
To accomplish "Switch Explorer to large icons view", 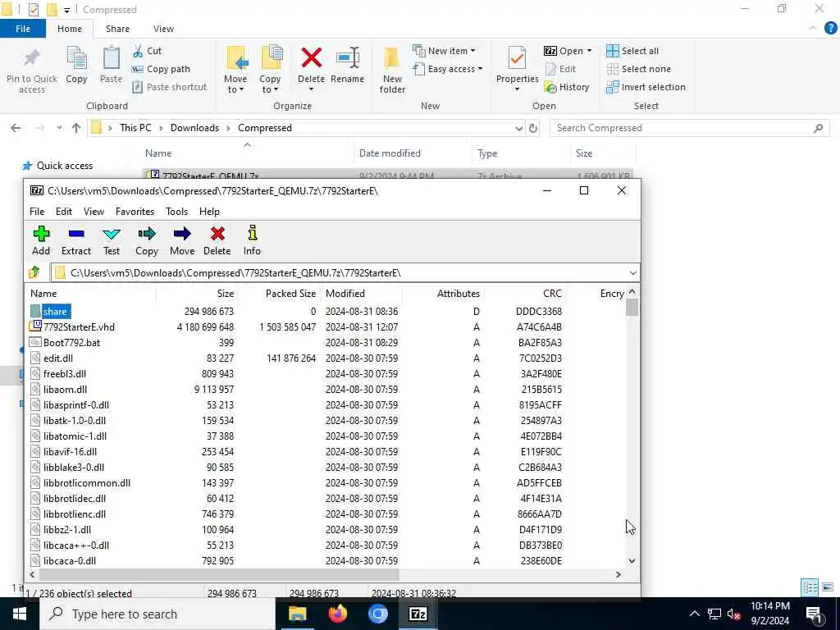I will click(829, 587).
